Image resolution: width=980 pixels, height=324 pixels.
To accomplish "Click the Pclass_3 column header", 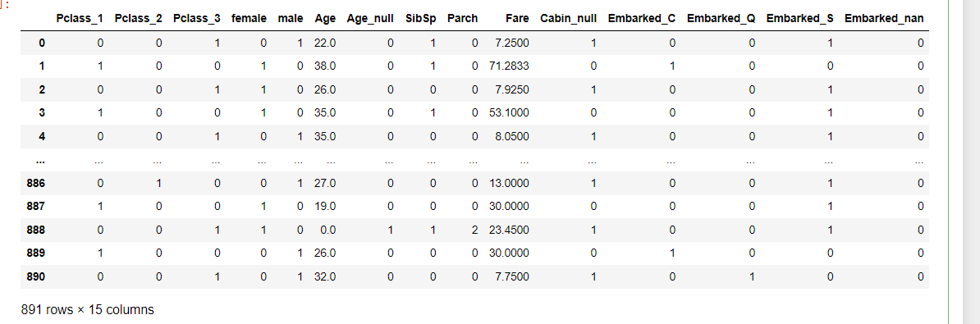I will click(197, 19).
